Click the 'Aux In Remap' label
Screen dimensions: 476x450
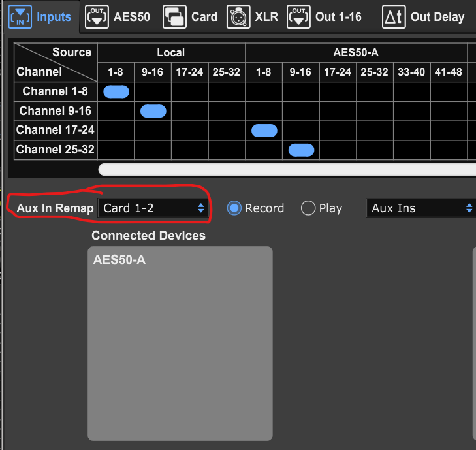(56, 208)
